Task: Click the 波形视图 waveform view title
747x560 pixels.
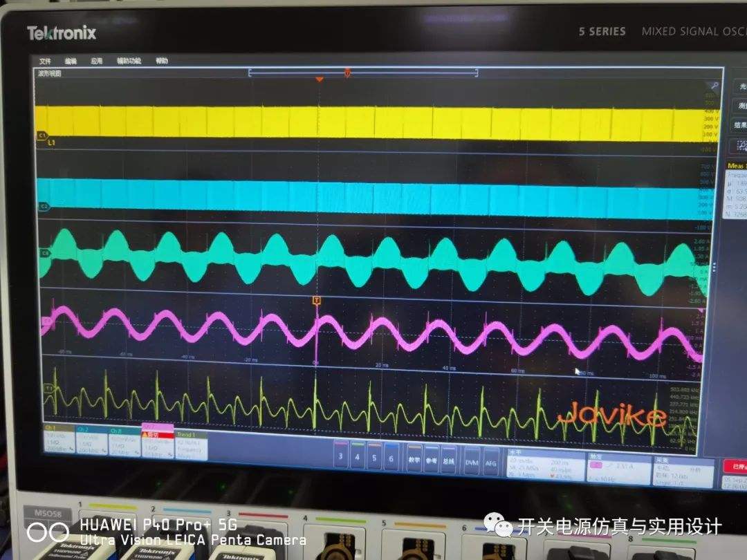Action: pyautogui.click(x=50, y=73)
